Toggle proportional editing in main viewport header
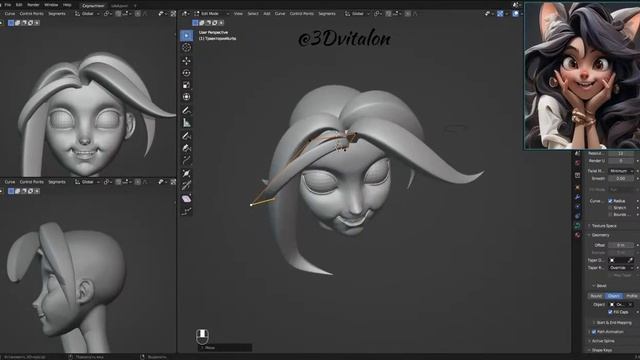 click(408, 13)
